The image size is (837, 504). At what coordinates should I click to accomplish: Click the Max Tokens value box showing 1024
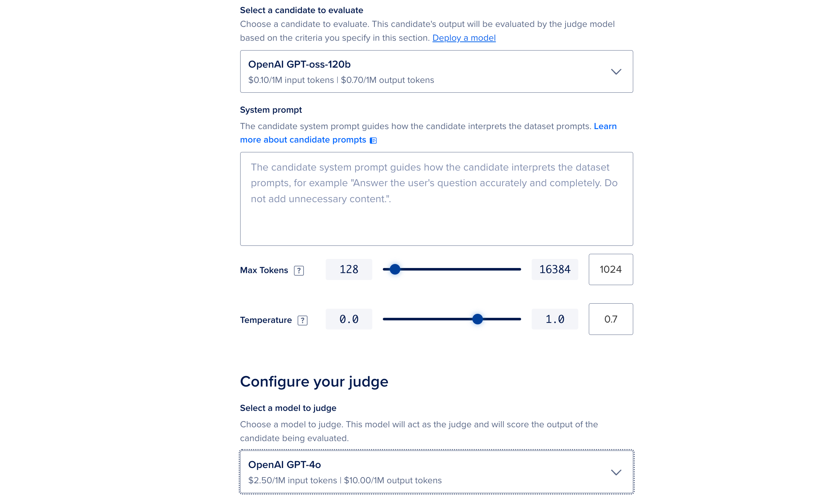611,269
